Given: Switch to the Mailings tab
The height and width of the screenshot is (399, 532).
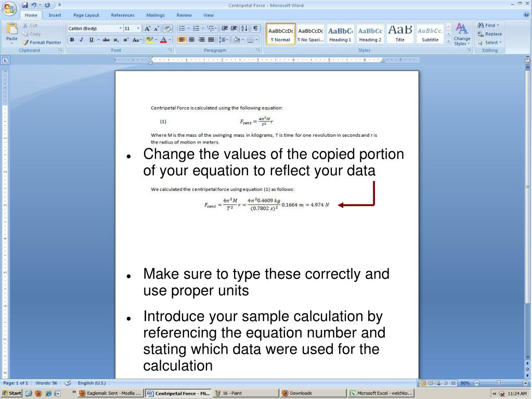Looking at the screenshot, I should pyautogui.click(x=155, y=15).
